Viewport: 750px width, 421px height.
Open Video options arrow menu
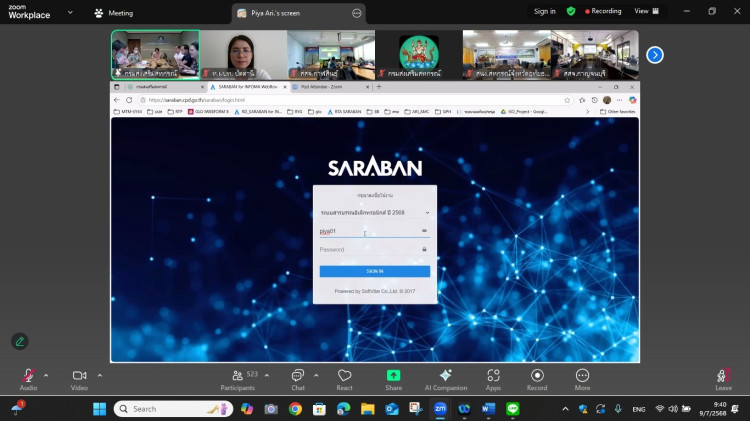click(x=99, y=375)
